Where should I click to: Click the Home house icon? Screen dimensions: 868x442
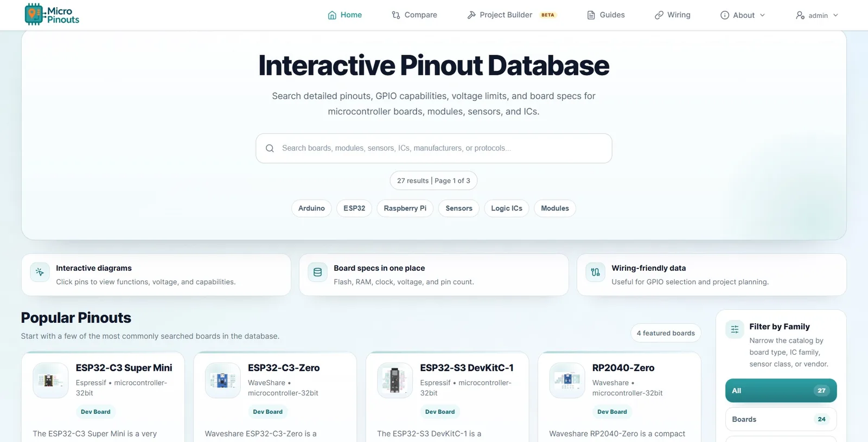pyautogui.click(x=332, y=15)
